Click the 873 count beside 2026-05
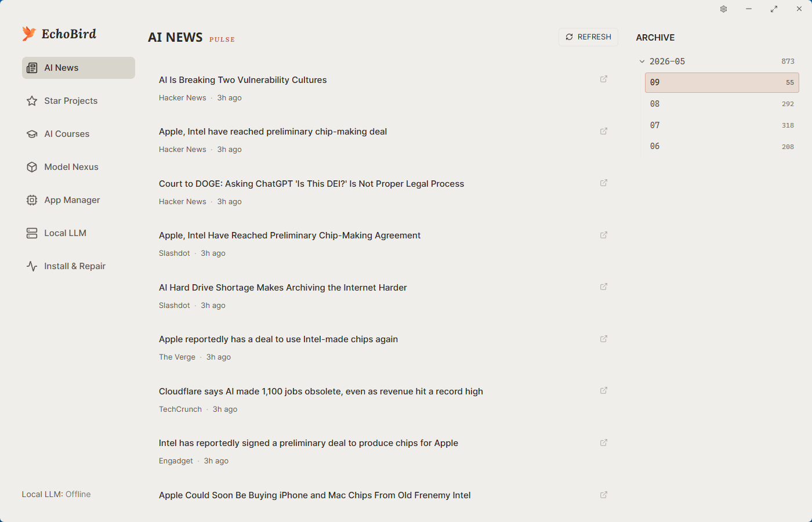 788,61
